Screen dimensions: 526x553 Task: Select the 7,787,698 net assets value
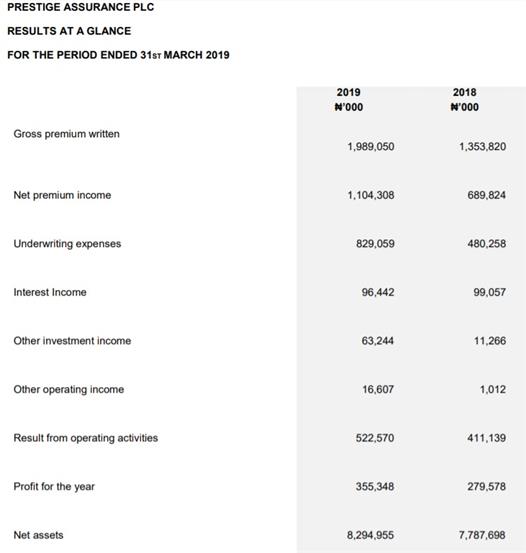(x=482, y=535)
